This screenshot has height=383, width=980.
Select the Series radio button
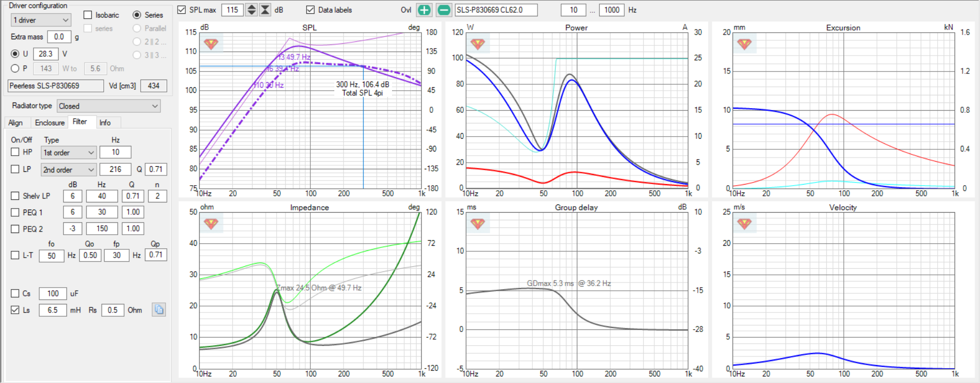coord(137,15)
